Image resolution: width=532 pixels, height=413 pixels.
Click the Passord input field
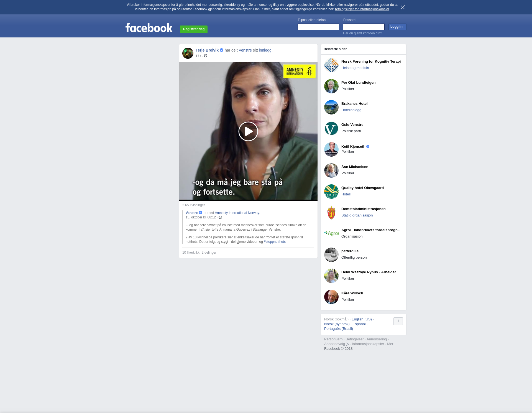point(364,27)
